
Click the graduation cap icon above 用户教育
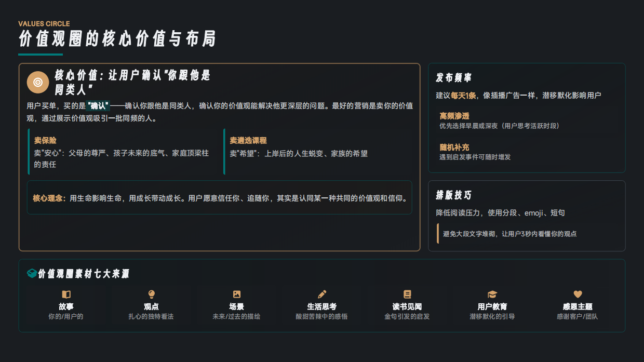tap(492, 294)
